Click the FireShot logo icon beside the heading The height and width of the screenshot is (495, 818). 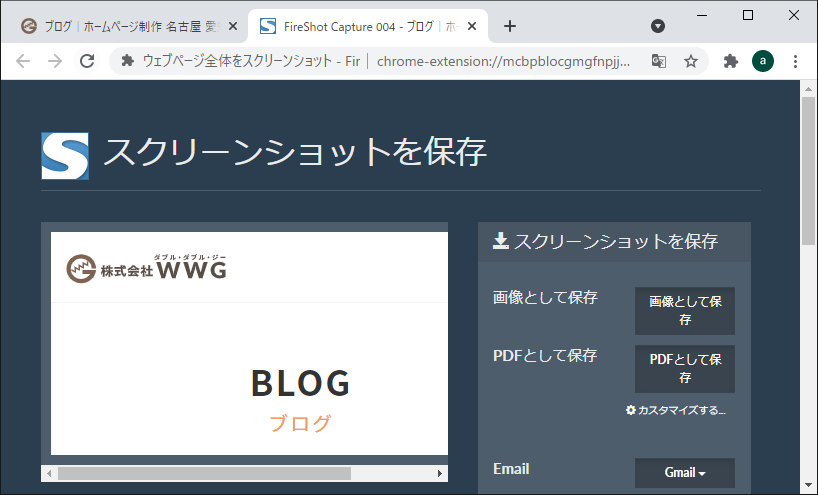(x=65, y=155)
